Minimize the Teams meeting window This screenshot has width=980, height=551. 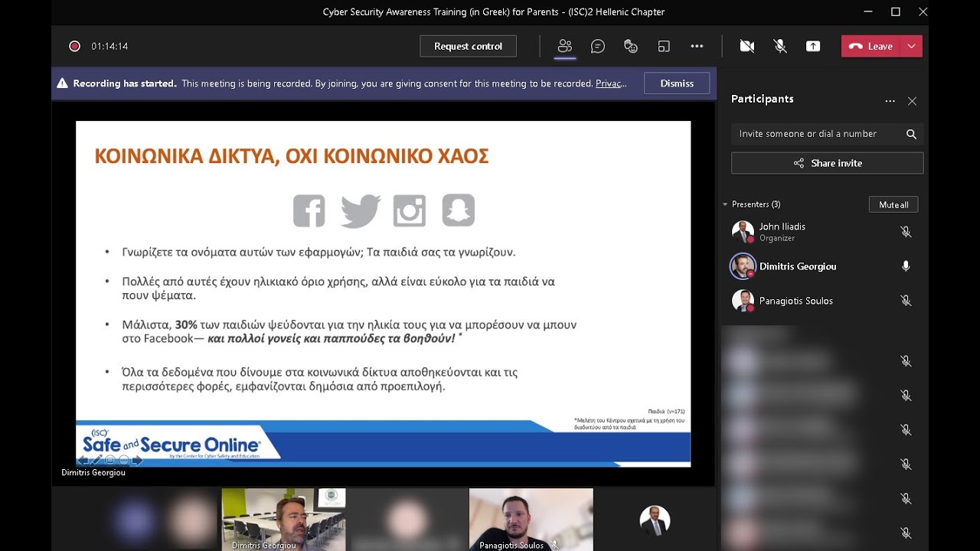(868, 11)
